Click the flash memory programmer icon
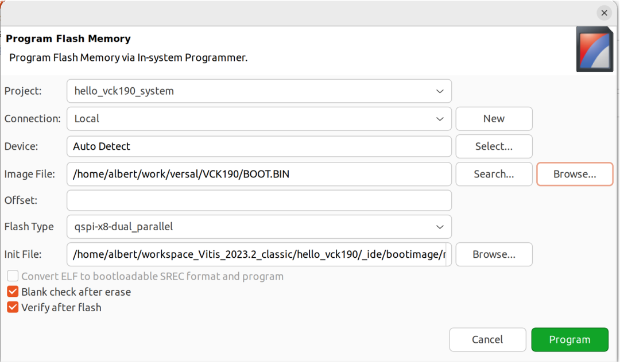Viewport: 620px width, 364px height. (x=594, y=49)
